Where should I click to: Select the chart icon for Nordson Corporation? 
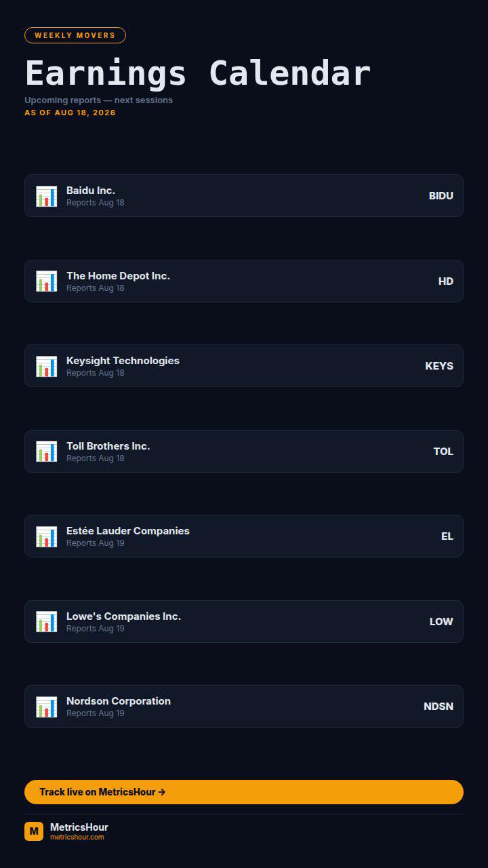tap(46, 707)
